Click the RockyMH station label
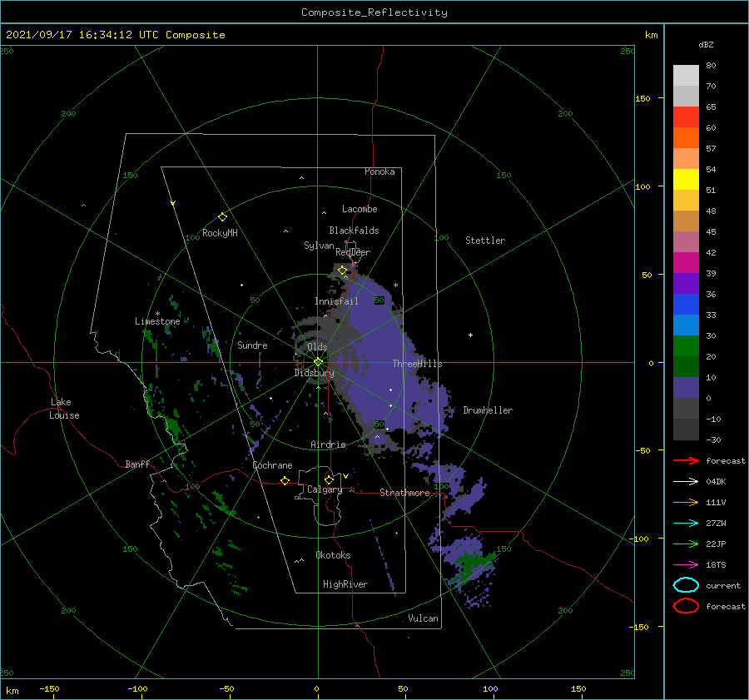749x700 pixels. [x=220, y=233]
